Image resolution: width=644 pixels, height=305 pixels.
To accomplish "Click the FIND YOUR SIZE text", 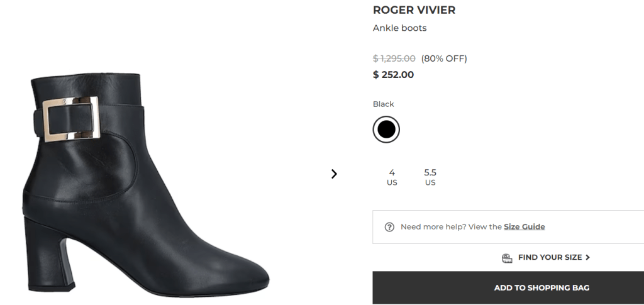I will click(550, 257).
